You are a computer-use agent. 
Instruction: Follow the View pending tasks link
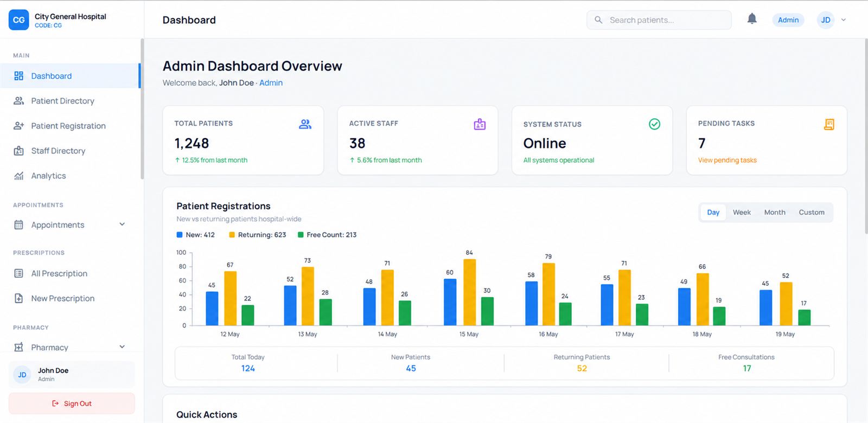727,161
